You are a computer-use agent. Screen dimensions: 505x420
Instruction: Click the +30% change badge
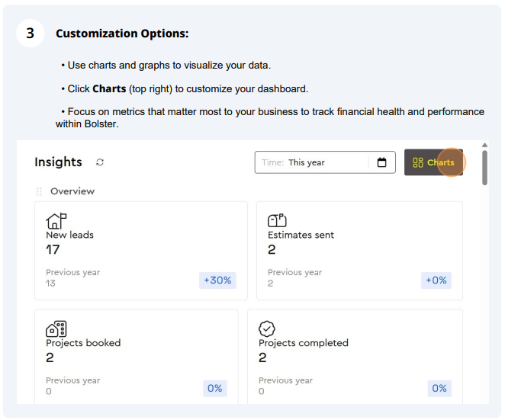pos(217,281)
